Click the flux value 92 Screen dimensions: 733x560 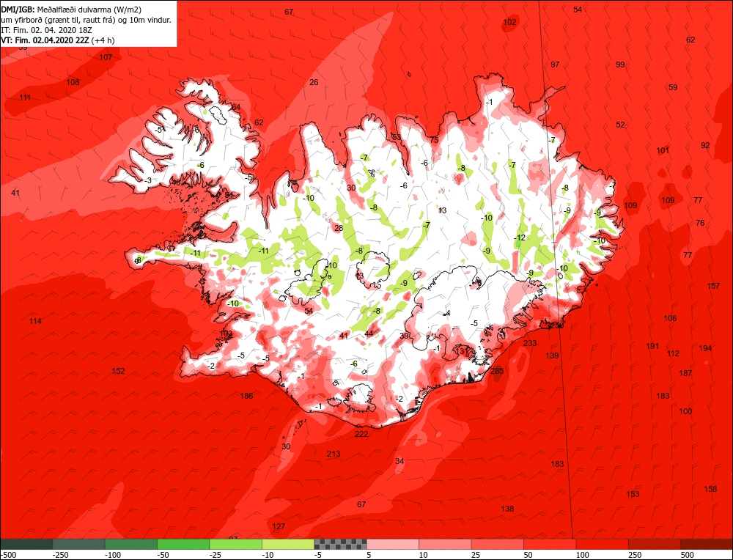pos(705,145)
